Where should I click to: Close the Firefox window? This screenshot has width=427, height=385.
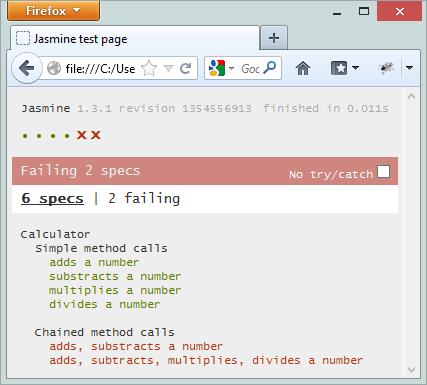point(399,11)
